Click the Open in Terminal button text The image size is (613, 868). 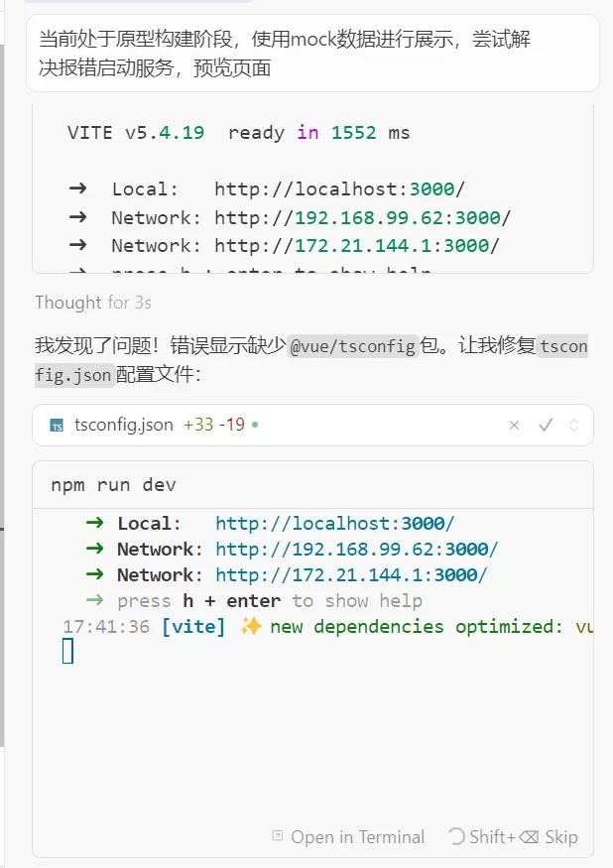357,836
